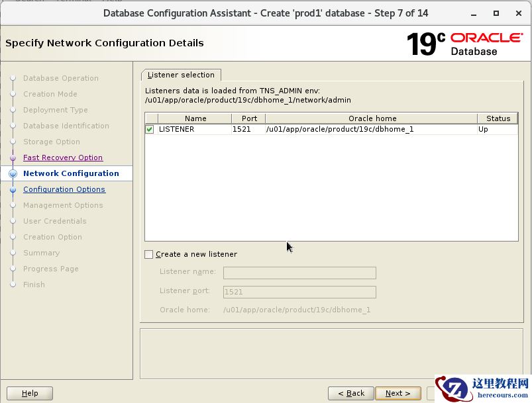Viewport: 532px width, 403px height.
Task: Click Network Configuration current step bullet
Action: (13, 173)
